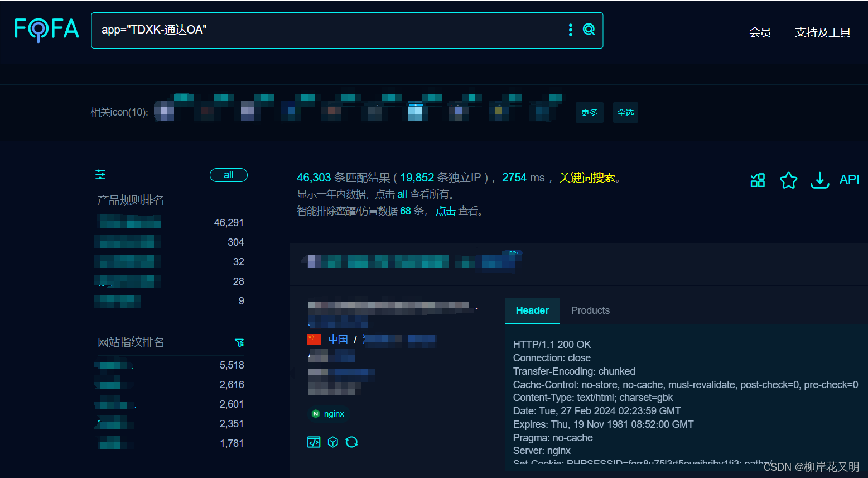Select the product rule row with 28

(x=170, y=281)
